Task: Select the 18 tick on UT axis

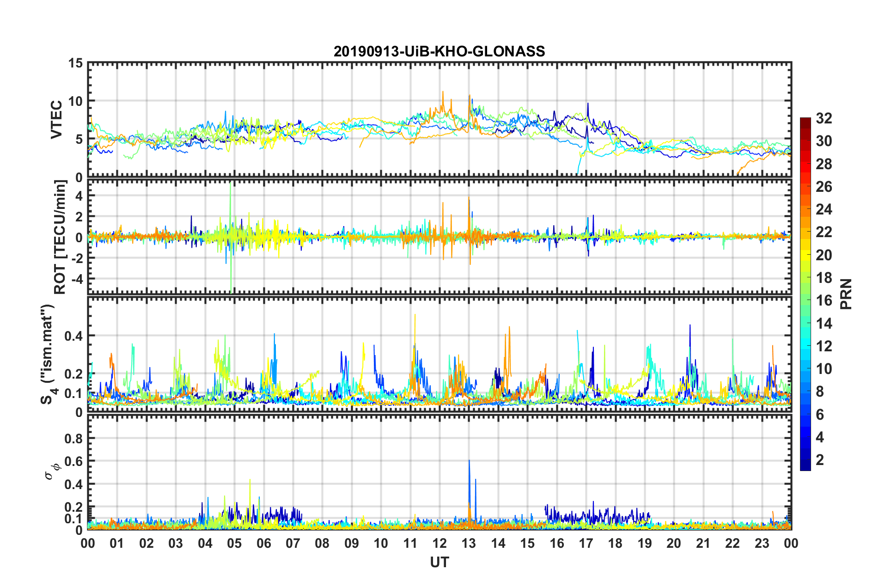Action: coord(615,543)
